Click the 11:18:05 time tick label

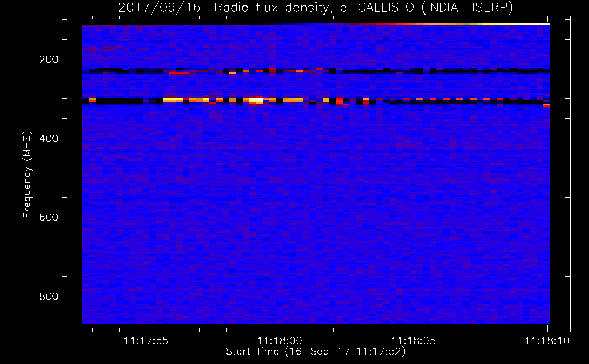413,341
